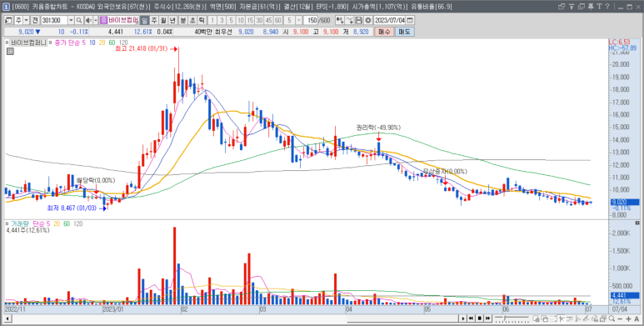
Task: Click the compare-chart icon with arrows in toolbar
Action: (340, 21)
